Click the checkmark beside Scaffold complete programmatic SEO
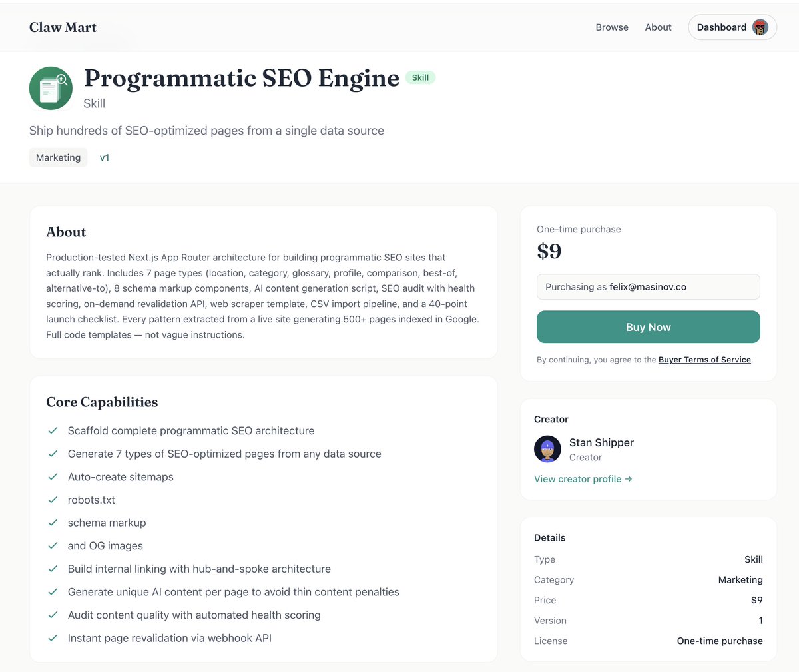799x672 pixels. tap(53, 431)
